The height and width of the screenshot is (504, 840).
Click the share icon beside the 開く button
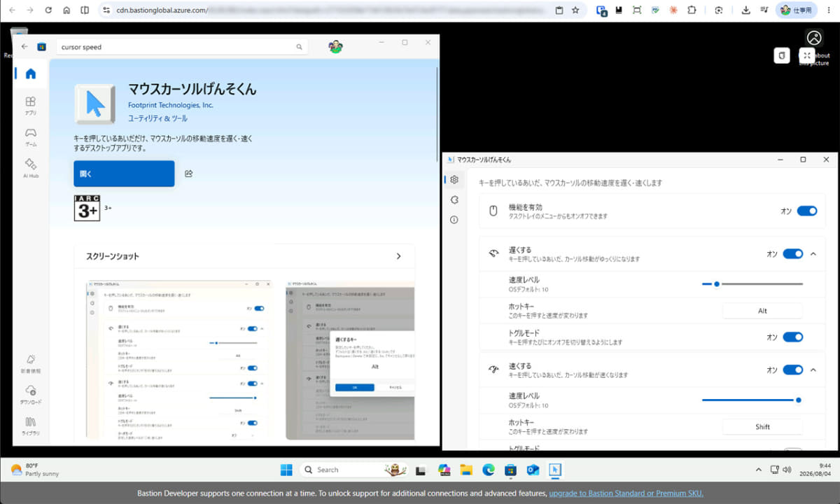pyautogui.click(x=188, y=174)
